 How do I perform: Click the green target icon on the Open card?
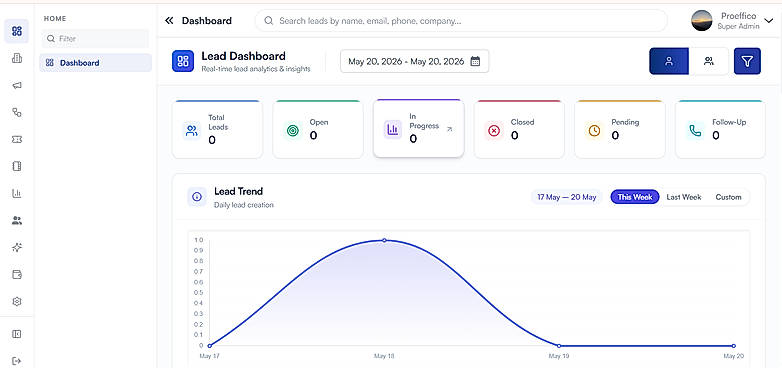pos(293,131)
